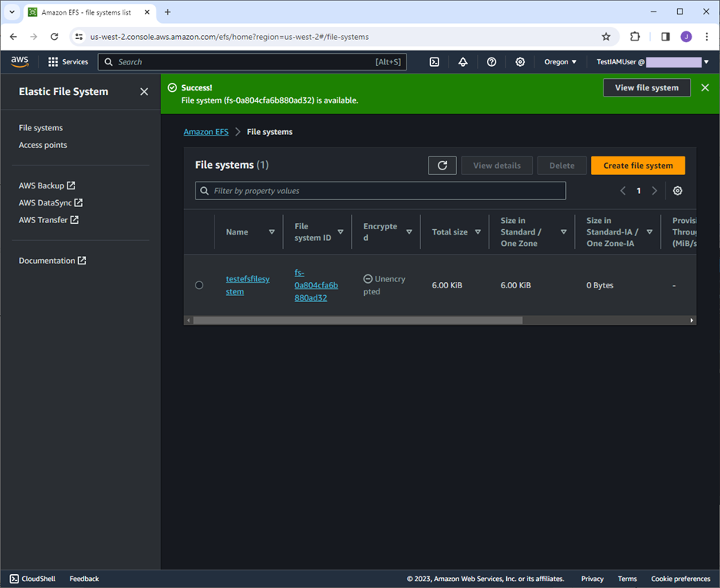The height and width of the screenshot is (588, 720).
Task: Refresh the file systems list
Action: (x=442, y=166)
